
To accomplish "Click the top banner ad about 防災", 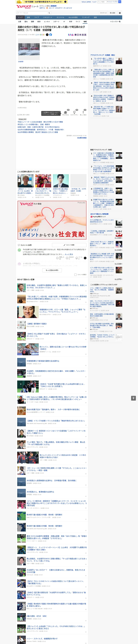I will click(42, 2).
